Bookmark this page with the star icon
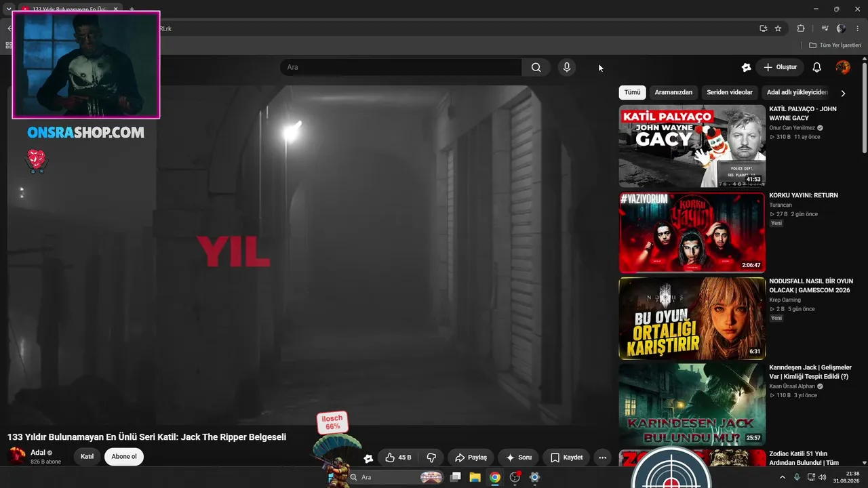868x488 pixels. (x=778, y=28)
